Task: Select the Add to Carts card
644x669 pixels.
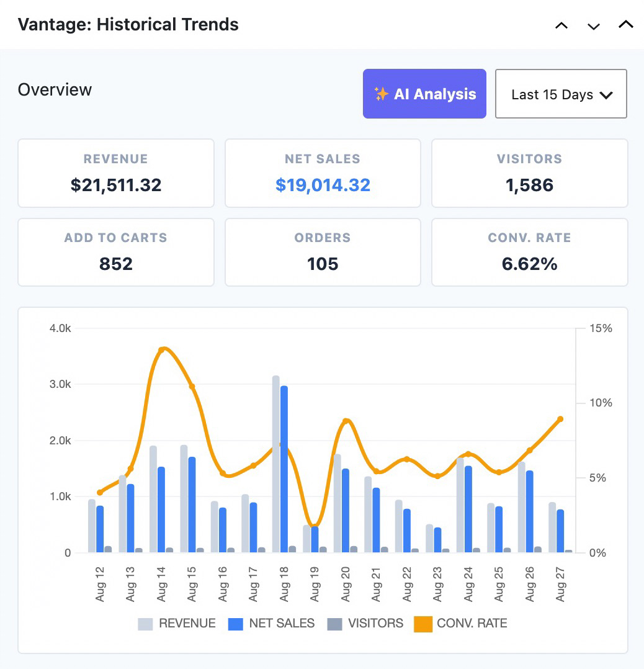Action: 116,252
